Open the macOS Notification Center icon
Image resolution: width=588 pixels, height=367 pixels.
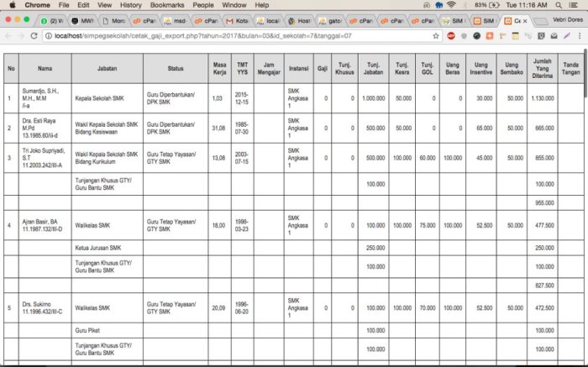[x=574, y=5]
